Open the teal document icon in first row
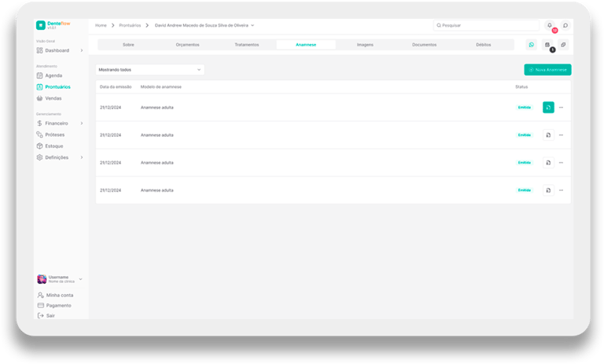The image size is (604, 364). coord(548,108)
